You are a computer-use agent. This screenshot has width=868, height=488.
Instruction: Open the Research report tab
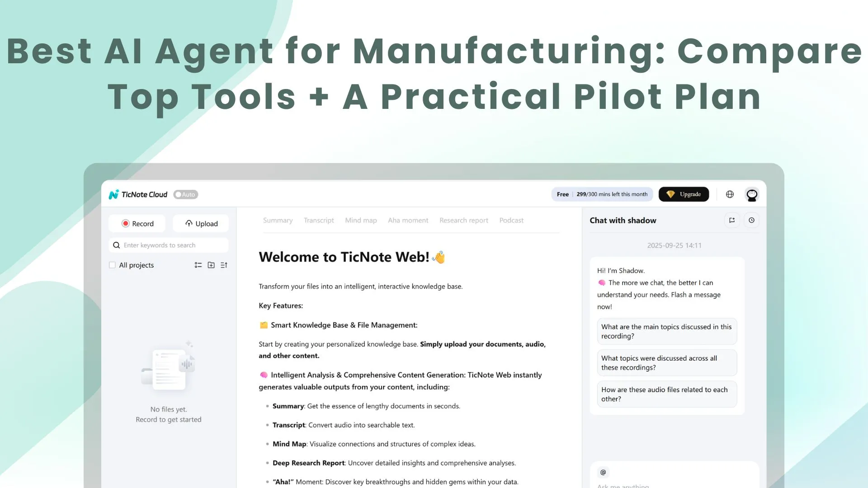(464, 221)
